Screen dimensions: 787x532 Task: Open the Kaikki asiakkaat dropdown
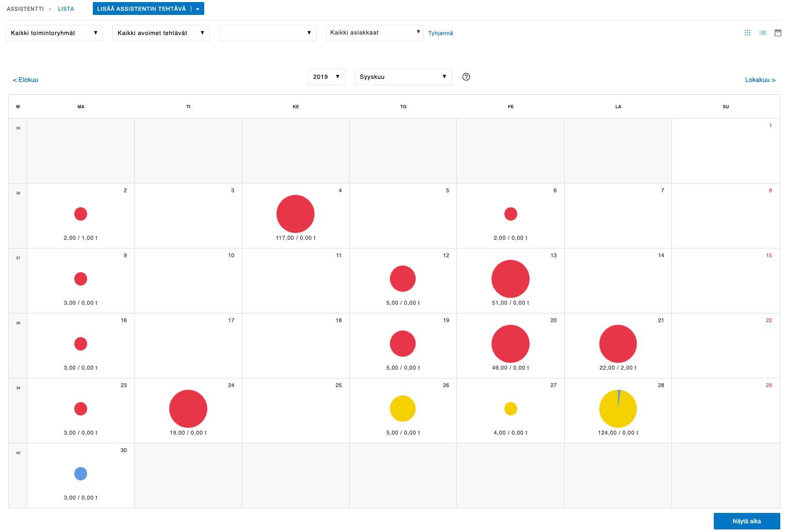pyautogui.click(x=374, y=32)
